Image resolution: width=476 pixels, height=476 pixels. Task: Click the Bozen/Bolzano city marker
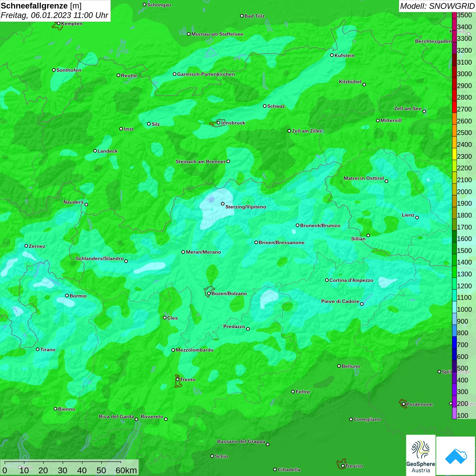[209, 293]
